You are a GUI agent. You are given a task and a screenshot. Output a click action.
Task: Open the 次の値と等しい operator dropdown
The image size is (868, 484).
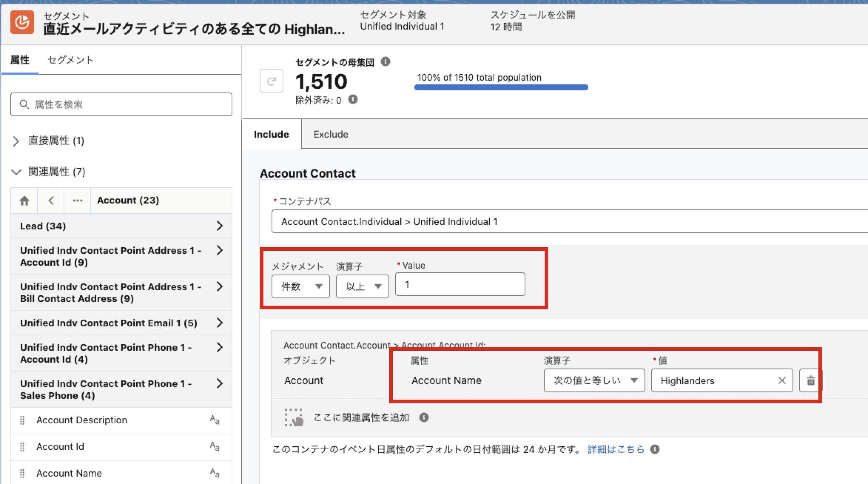tap(594, 380)
